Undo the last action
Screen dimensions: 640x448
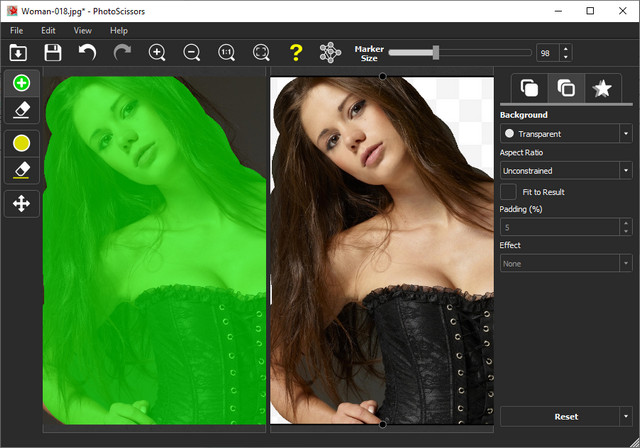pos(88,52)
